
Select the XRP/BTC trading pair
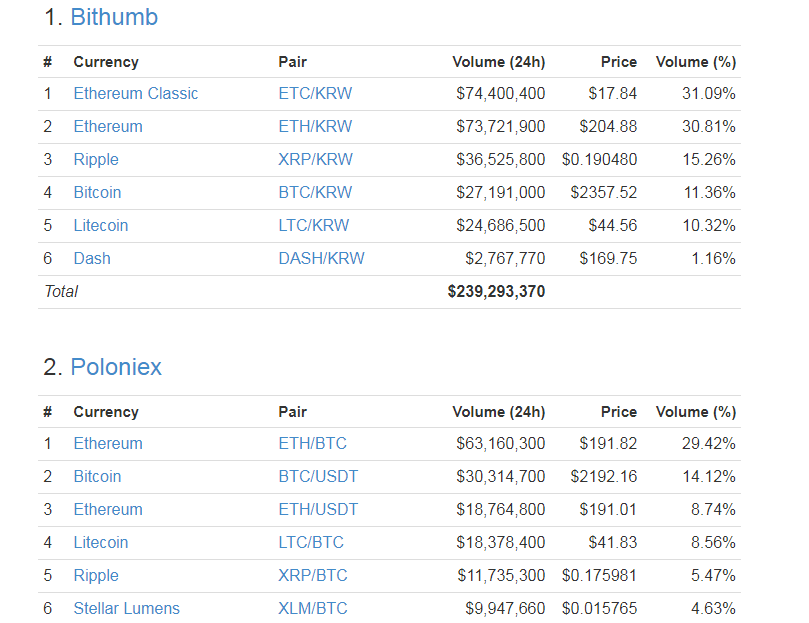click(x=312, y=576)
